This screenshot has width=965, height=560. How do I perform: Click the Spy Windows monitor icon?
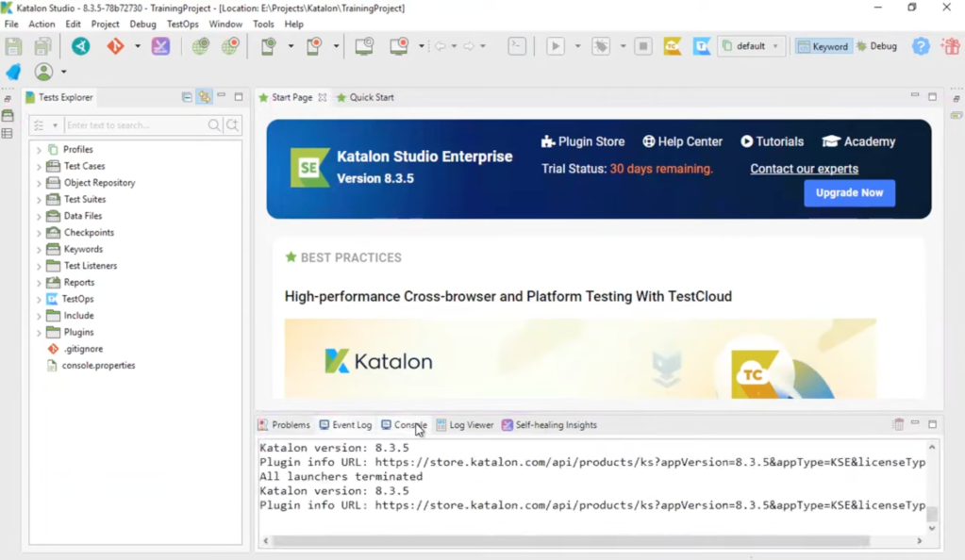[x=364, y=46]
